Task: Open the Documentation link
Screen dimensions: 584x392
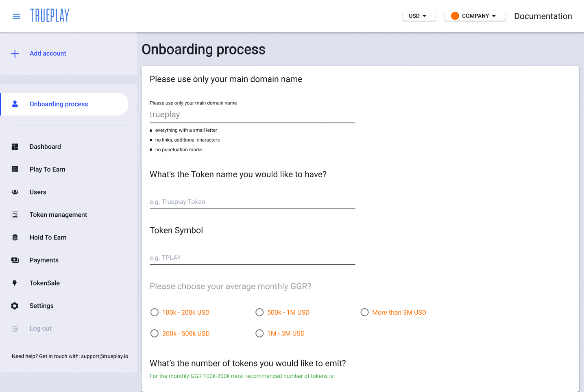Action: [543, 16]
